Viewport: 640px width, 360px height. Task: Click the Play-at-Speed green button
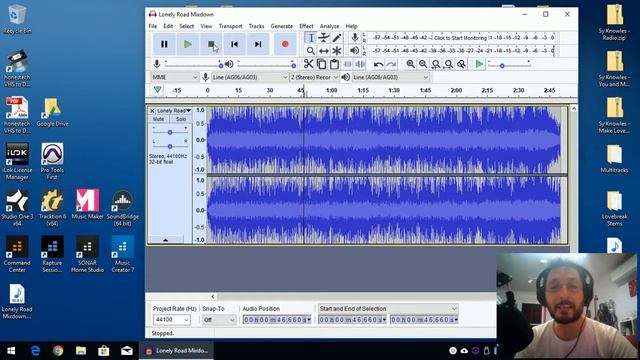[479, 64]
